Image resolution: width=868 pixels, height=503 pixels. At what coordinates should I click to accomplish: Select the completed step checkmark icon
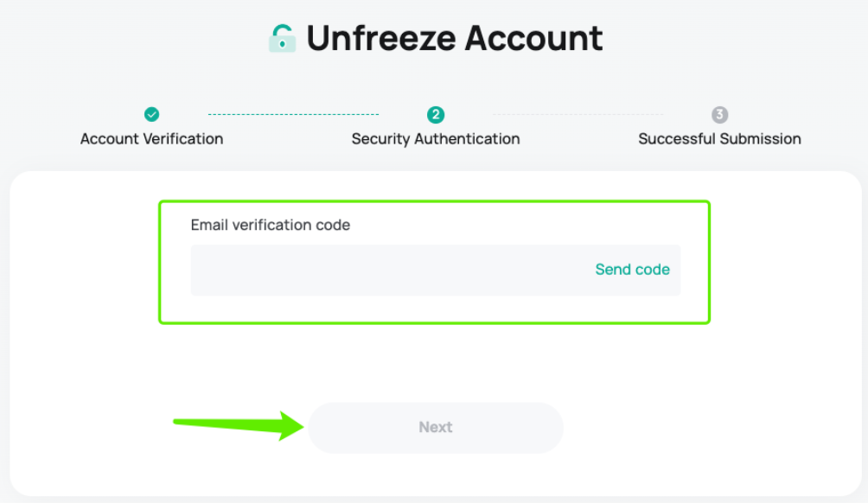pyautogui.click(x=151, y=115)
